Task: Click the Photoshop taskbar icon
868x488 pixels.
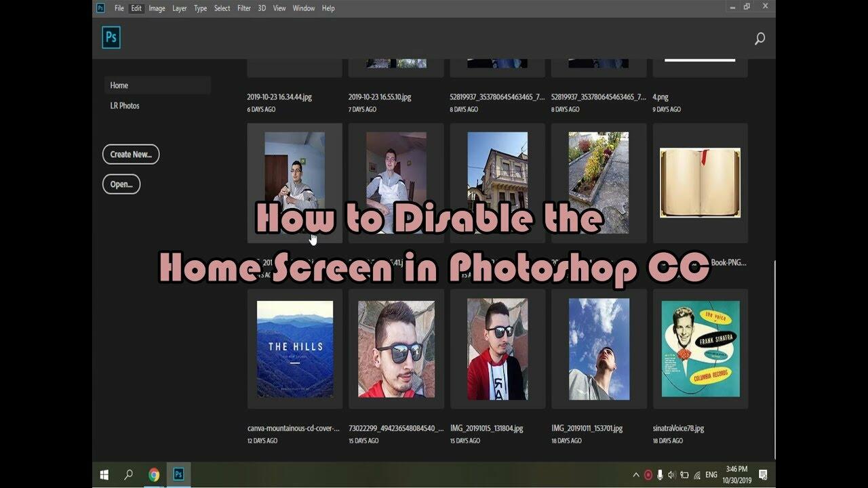Action: [x=178, y=475]
